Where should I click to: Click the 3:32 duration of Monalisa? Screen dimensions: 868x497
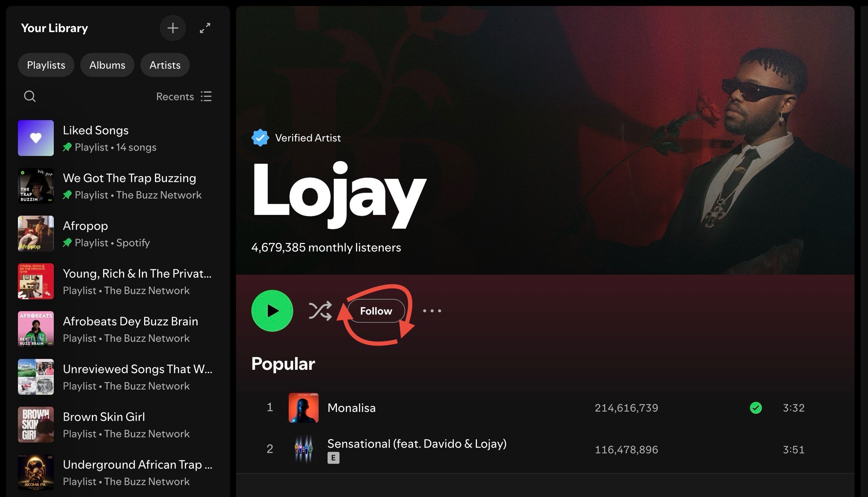click(x=794, y=408)
